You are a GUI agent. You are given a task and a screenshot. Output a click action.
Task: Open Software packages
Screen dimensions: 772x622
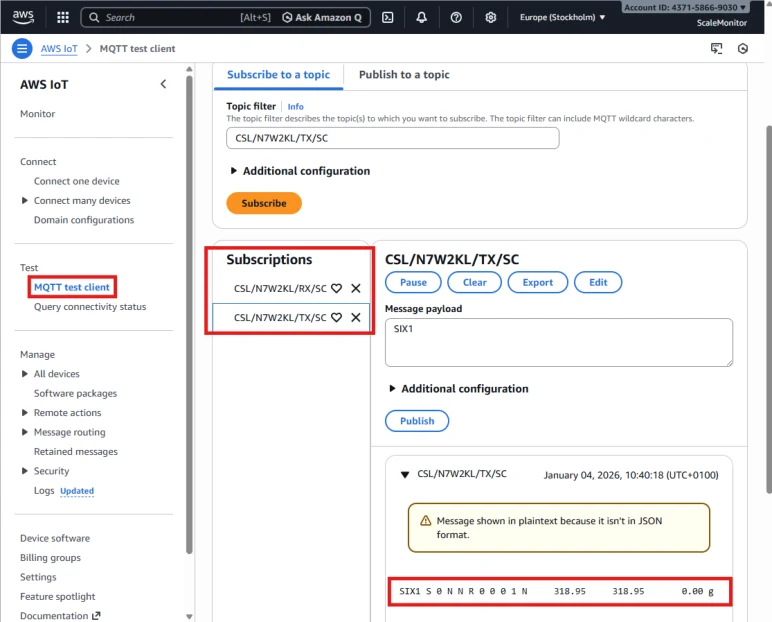point(75,393)
